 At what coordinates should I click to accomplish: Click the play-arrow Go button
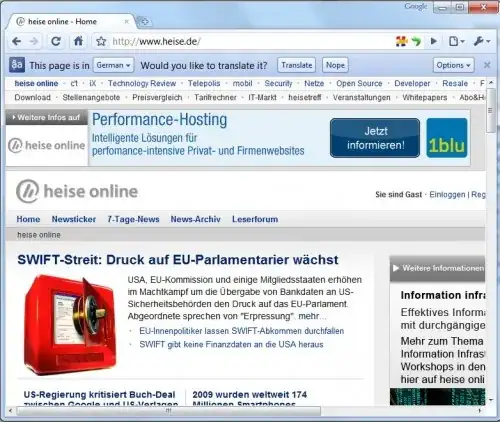pyautogui.click(x=434, y=41)
